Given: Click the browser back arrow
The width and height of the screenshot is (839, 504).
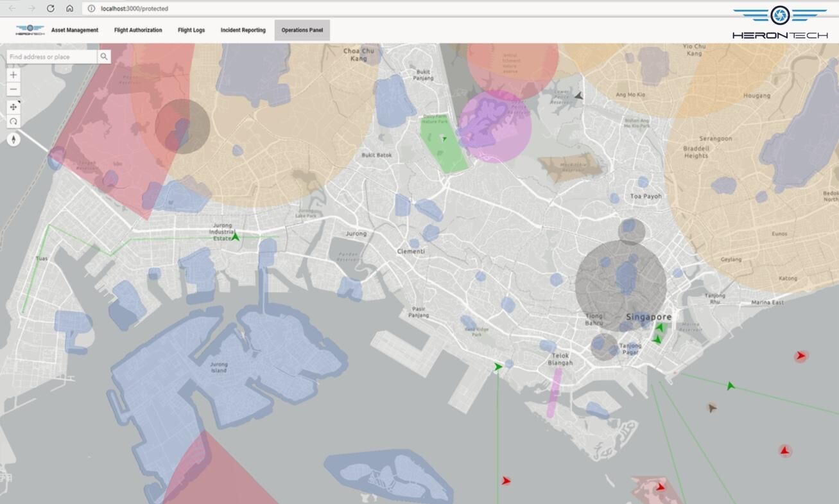Looking at the screenshot, I should 12,8.
